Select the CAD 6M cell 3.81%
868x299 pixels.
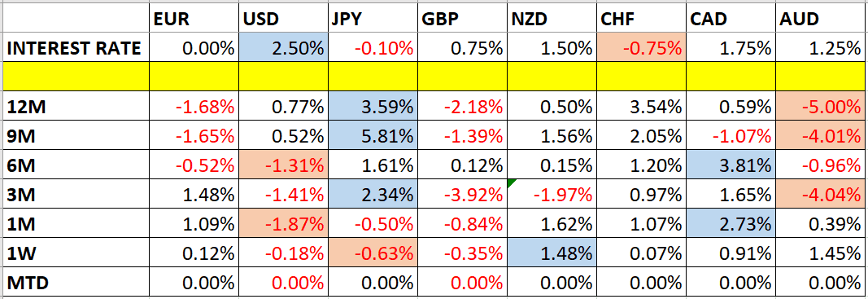[731, 165]
